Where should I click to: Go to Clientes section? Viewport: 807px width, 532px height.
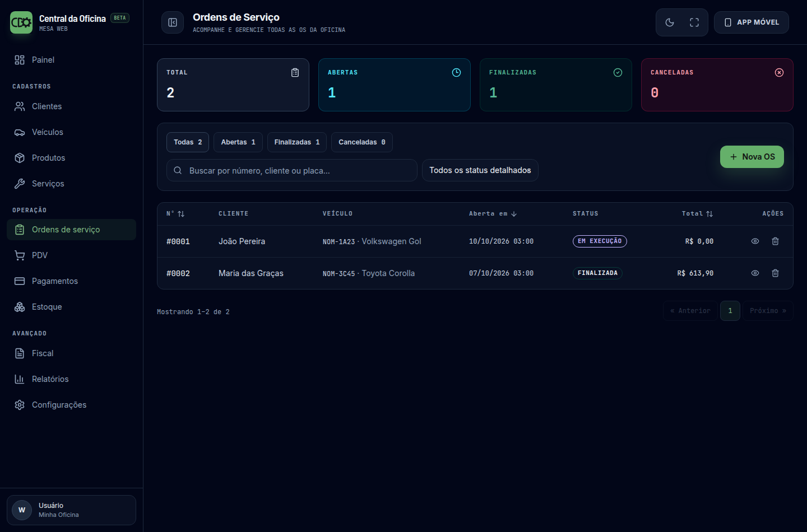[x=71, y=106]
